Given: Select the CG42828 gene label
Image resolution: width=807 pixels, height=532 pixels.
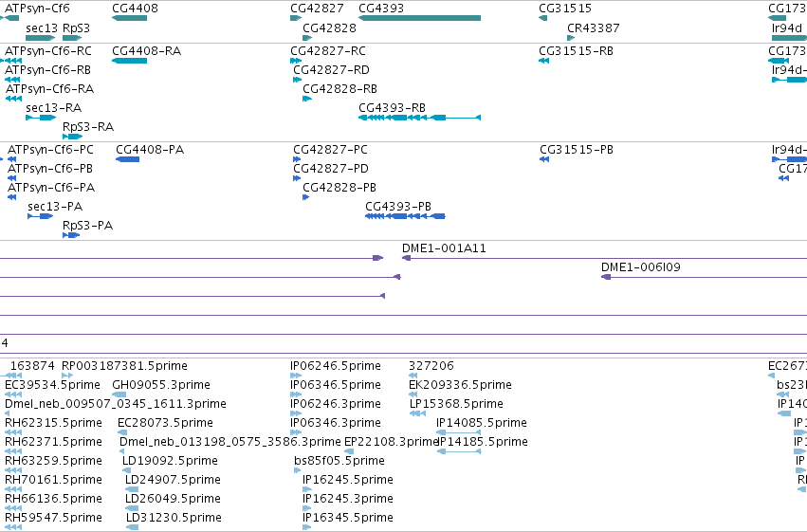Looking at the screenshot, I should click(329, 28).
